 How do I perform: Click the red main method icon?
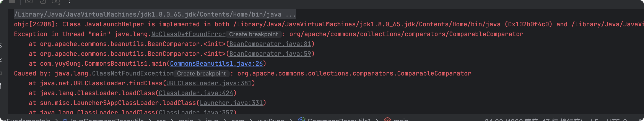click(387, 120)
